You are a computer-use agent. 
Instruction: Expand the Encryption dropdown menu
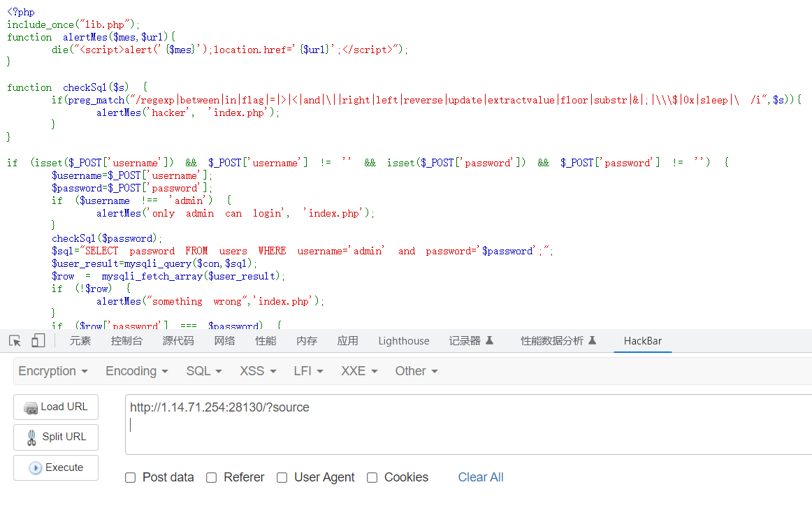click(53, 371)
